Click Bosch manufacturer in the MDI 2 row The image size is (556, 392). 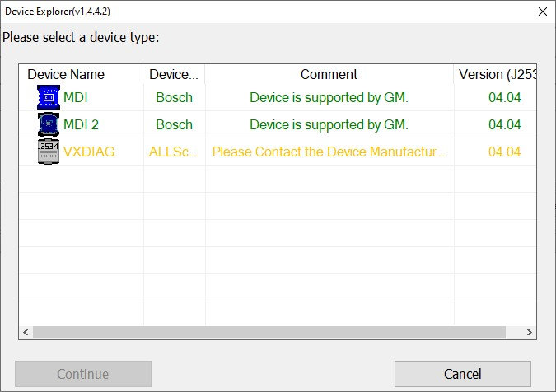click(x=174, y=125)
